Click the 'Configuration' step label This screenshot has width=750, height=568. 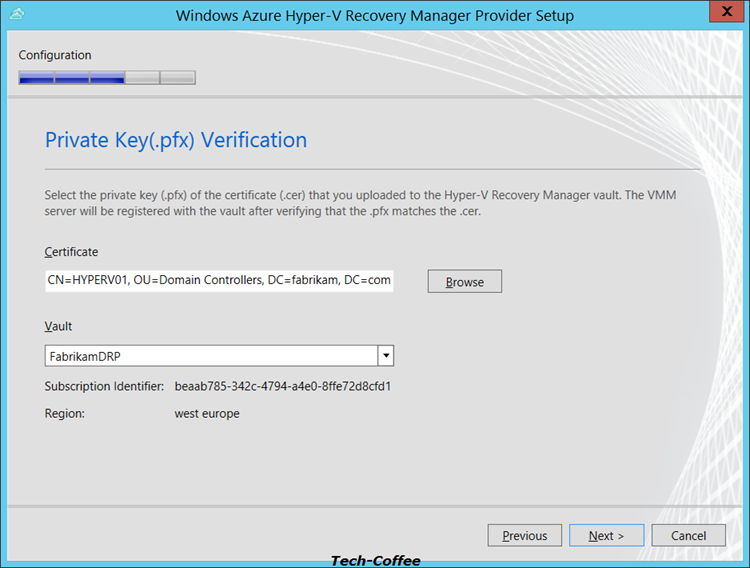click(55, 55)
